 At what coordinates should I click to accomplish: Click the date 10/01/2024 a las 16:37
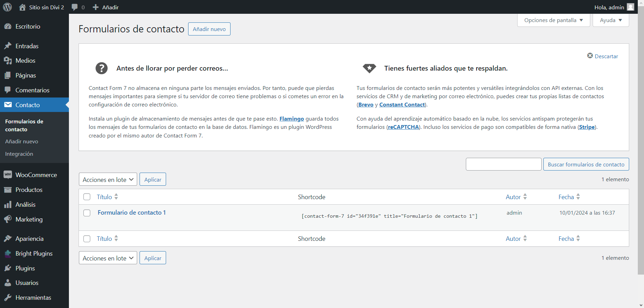click(x=587, y=213)
